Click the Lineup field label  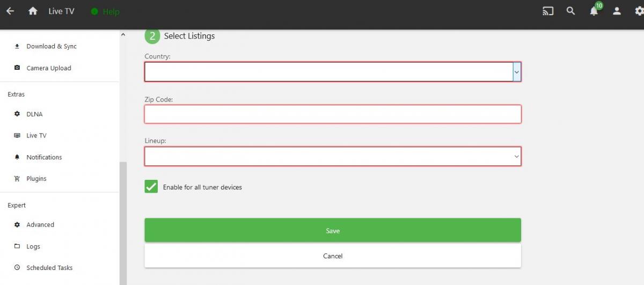coord(155,141)
